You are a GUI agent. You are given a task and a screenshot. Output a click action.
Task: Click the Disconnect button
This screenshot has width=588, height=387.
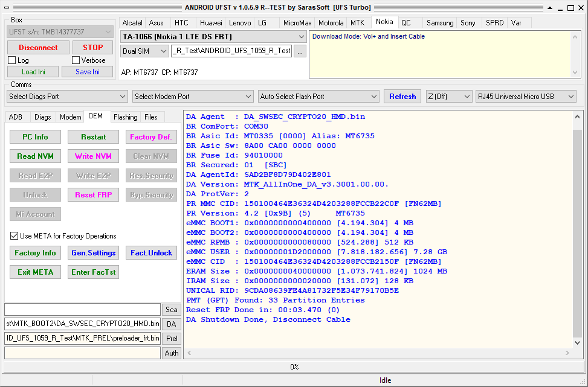pos(38,48)
